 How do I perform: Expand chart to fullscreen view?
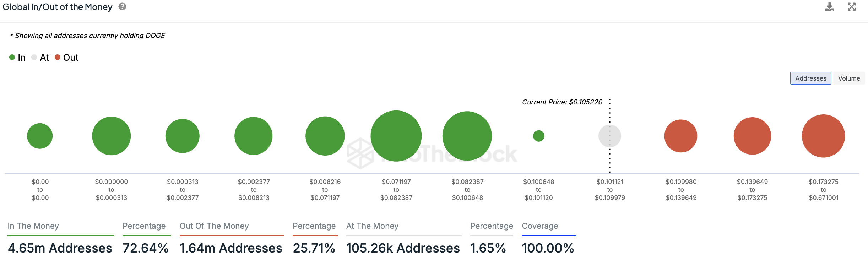click(x=852, y=7)
